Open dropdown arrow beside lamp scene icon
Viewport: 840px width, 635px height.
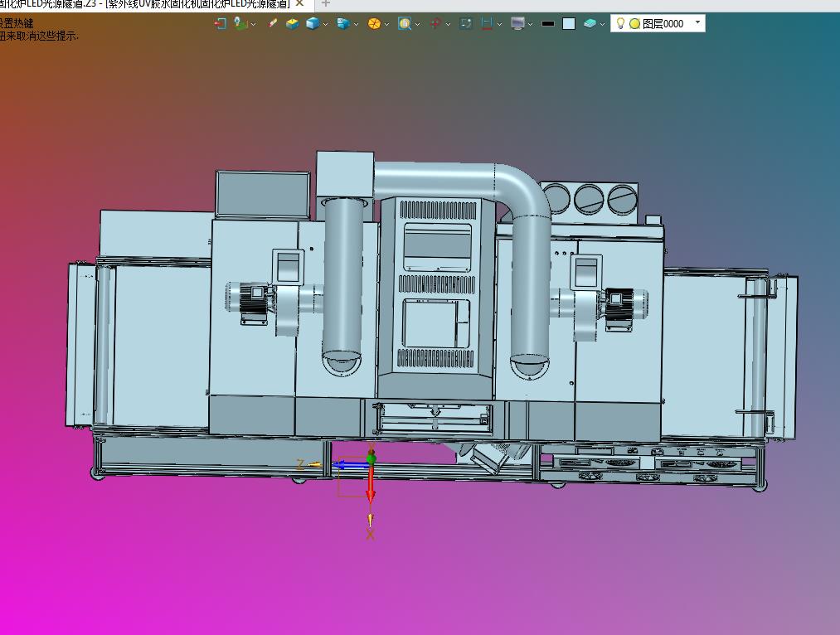click(x=254, y=24)
